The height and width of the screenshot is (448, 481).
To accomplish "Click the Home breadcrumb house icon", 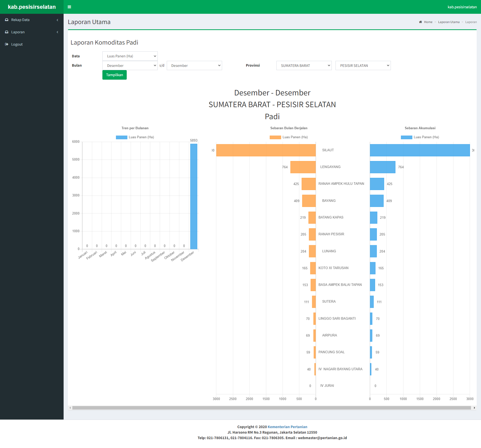I will coord(420,22).
